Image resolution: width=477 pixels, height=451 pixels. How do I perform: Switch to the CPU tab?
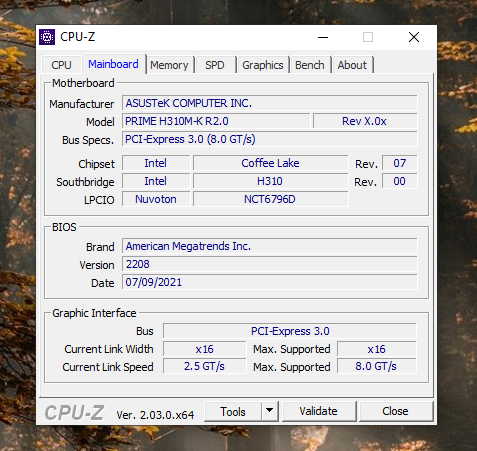coord(62,65)
